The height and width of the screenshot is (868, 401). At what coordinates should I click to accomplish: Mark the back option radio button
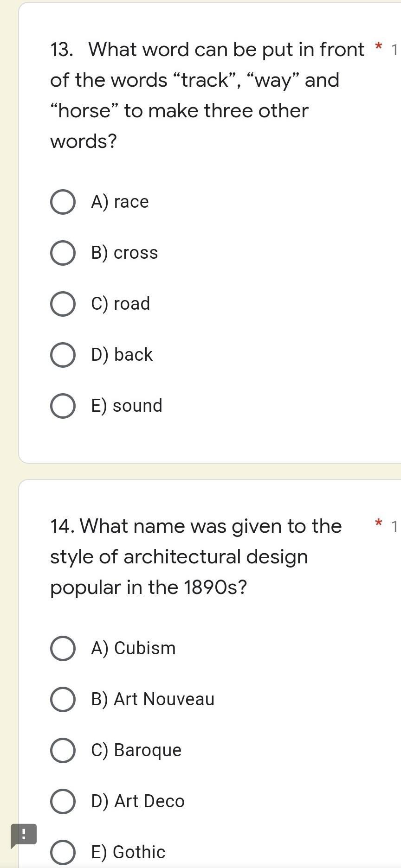point(63,355)
